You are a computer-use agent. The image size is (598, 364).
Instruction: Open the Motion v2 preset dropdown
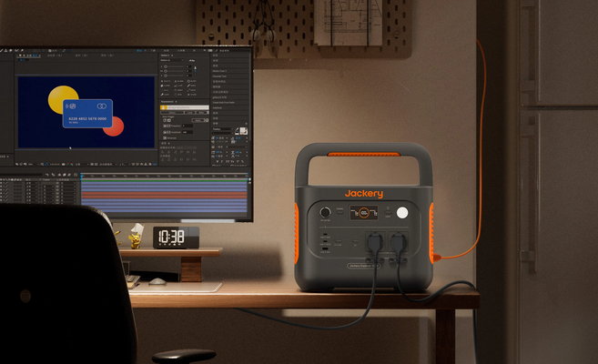point(172,60)
